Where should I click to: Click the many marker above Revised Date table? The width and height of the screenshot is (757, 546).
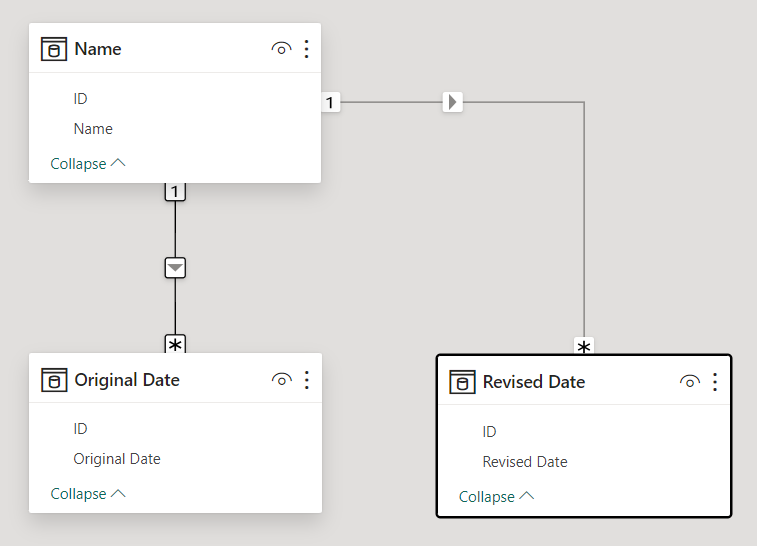pos(584,346)
